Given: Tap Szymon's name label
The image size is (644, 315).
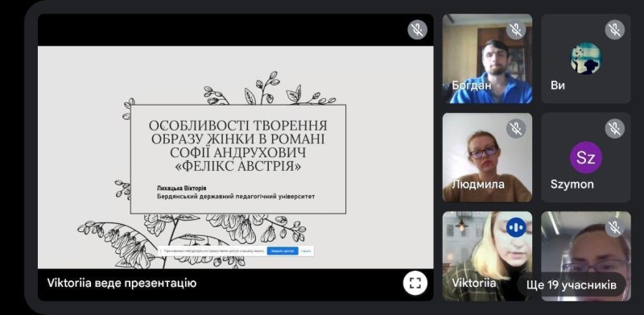Looking at the screenshot, I should [572, 184].
